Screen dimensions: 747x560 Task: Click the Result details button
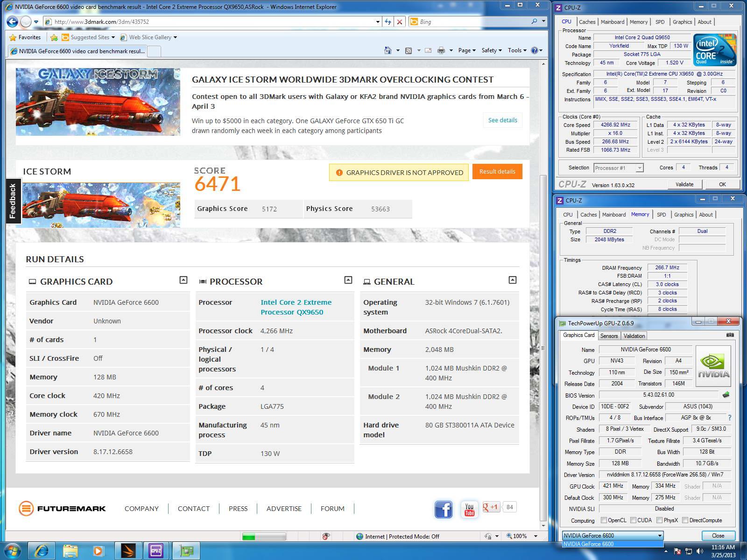pyautogui.click(x=497, y=171)
